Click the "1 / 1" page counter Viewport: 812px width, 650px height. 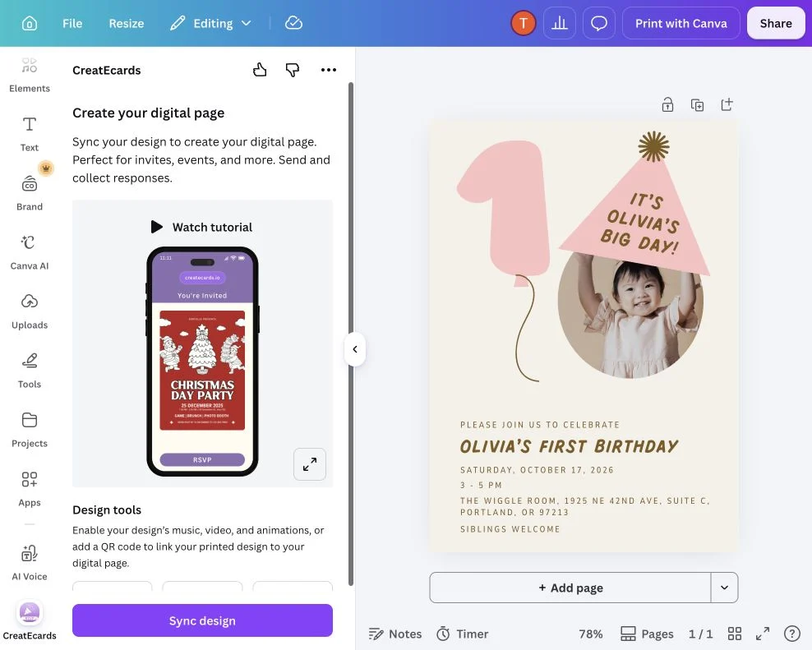coord(700,634)
